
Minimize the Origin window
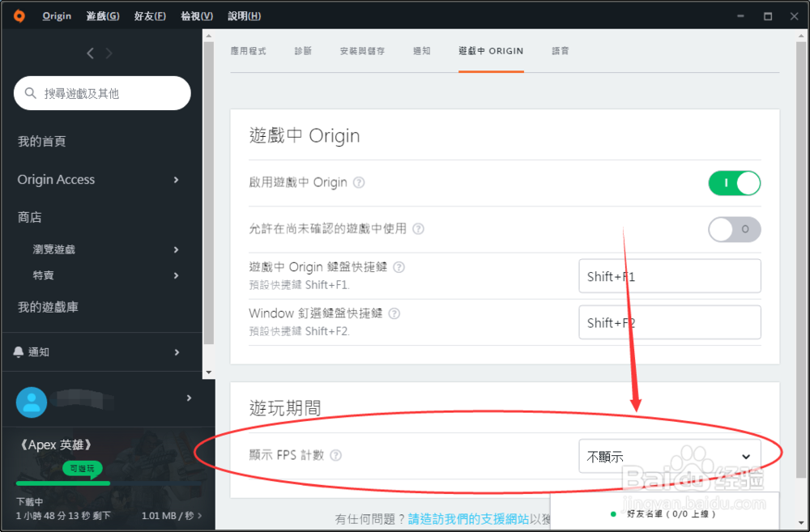(x=740, y=16)
